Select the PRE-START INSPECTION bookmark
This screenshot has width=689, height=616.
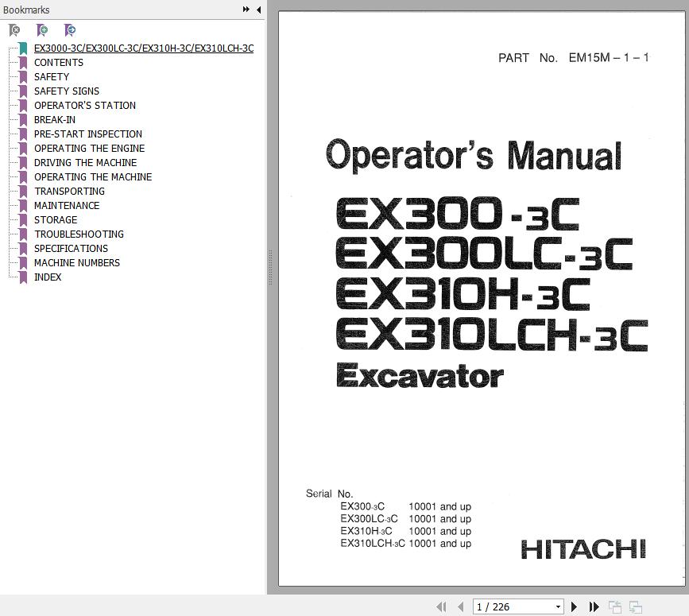pos(88,134)
